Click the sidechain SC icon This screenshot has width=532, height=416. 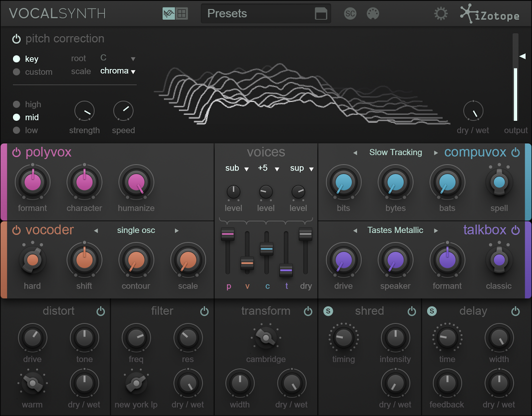350,14
